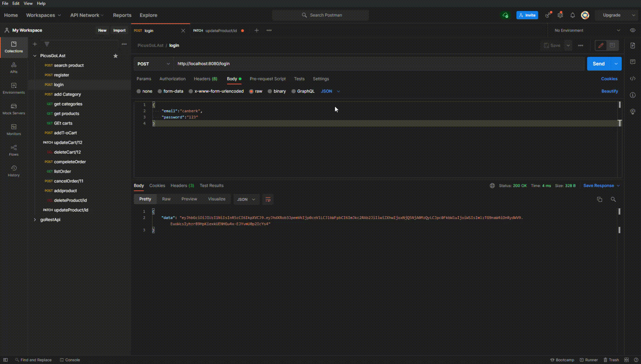The image size is (641, 364).
Task: Open the request info icon
Action: click(x=632, y=95)
